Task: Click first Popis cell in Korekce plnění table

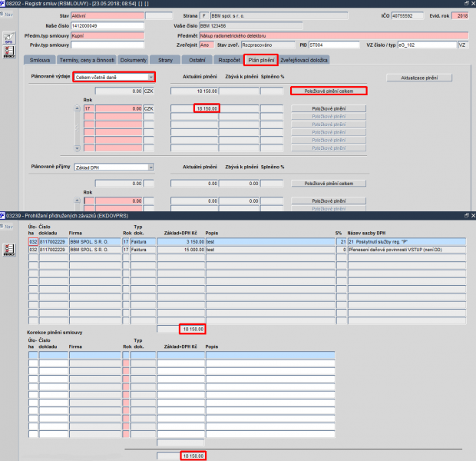Action: 270,355
